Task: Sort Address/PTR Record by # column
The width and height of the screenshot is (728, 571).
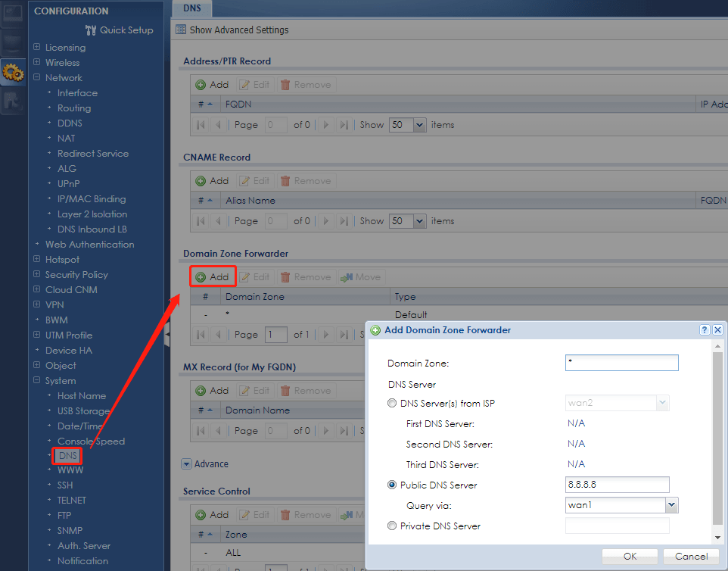Action: [x=205, y=105]
